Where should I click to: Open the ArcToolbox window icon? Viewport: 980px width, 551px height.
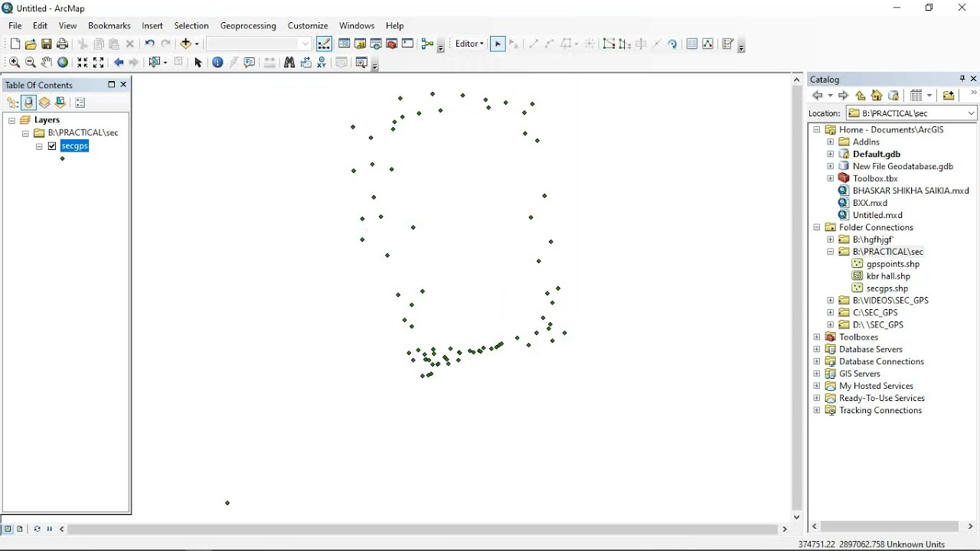(391, 44)
